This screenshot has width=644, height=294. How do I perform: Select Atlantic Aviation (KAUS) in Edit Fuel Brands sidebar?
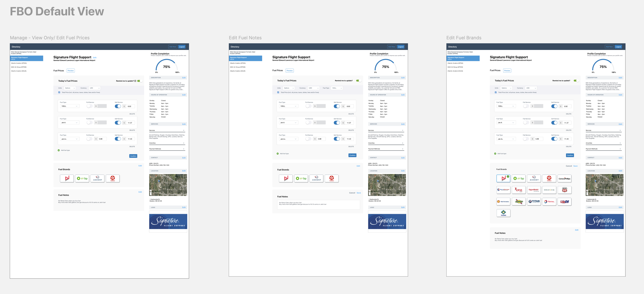click(x=455, y=71)
